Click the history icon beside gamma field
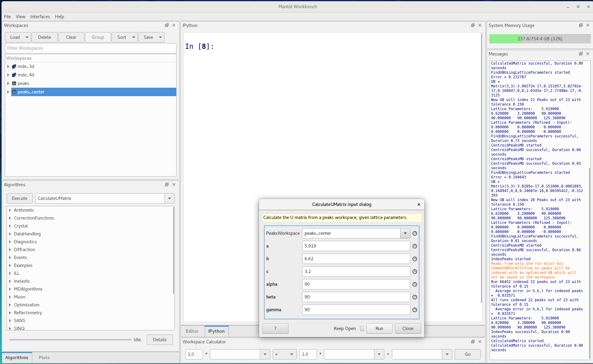Image resolution: width=593 pixels, height=364 pixels. point(415,310)
